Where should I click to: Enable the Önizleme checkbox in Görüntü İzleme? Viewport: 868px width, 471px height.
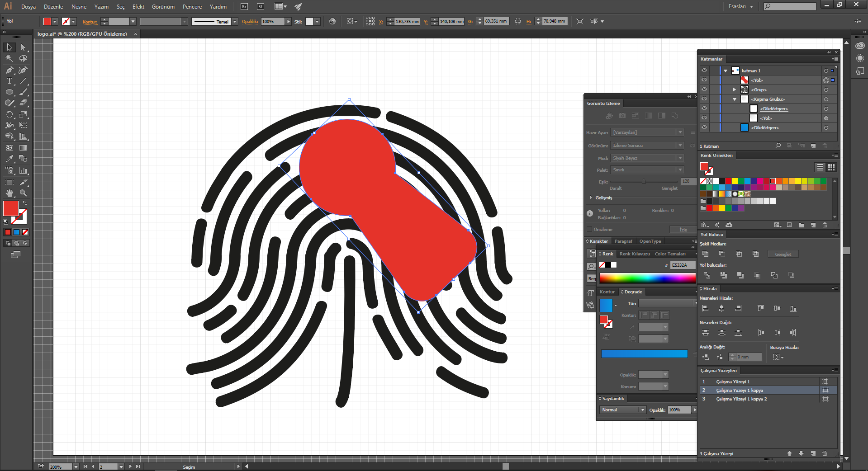(x=589, y=229)
